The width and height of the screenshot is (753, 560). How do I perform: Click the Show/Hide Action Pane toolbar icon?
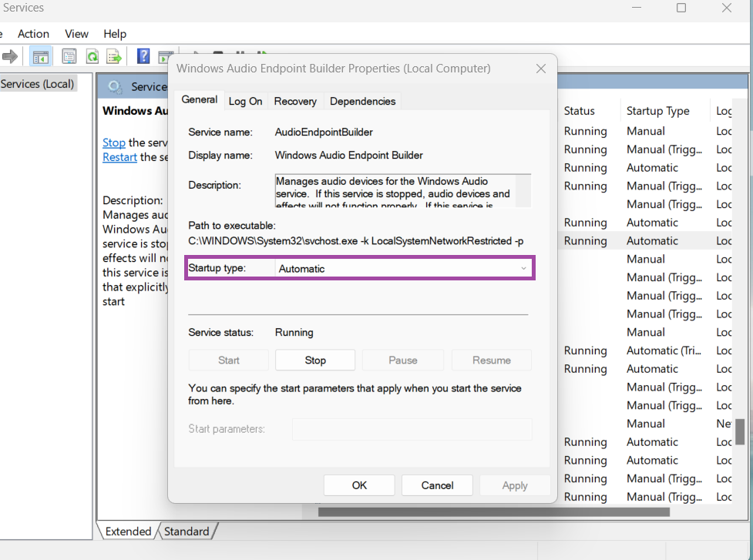164,57
